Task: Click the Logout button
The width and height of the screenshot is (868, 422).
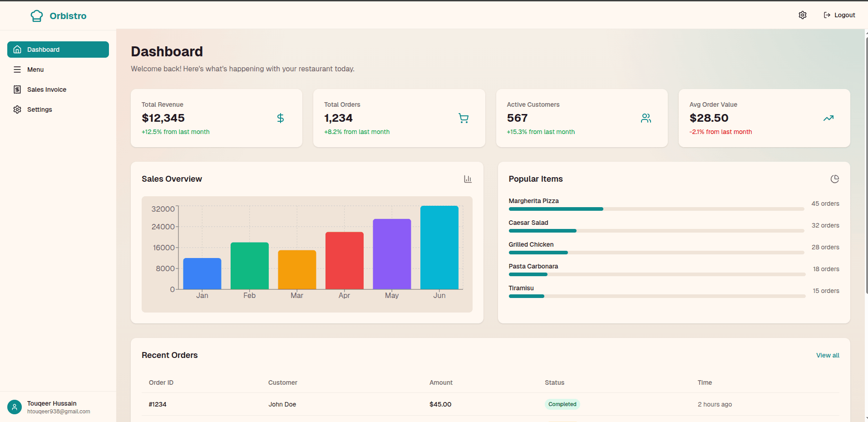Action: point(839,15)
